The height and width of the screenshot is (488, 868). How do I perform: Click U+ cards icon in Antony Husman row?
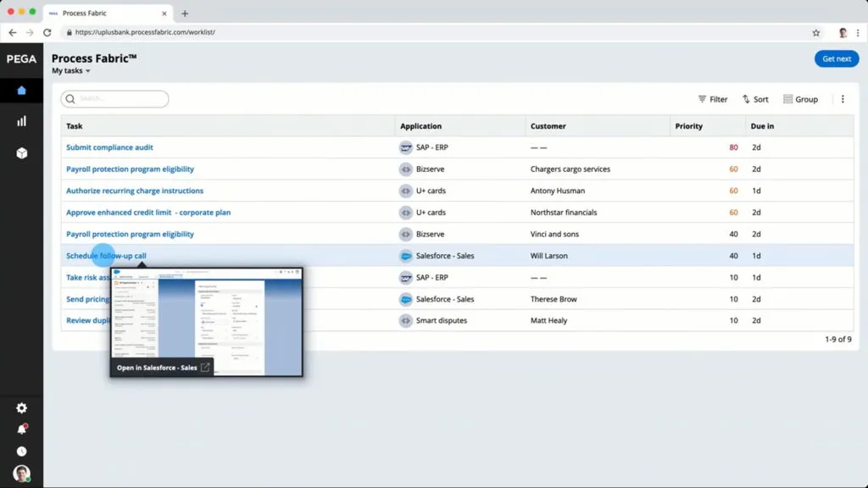click(x=406, y=191)
